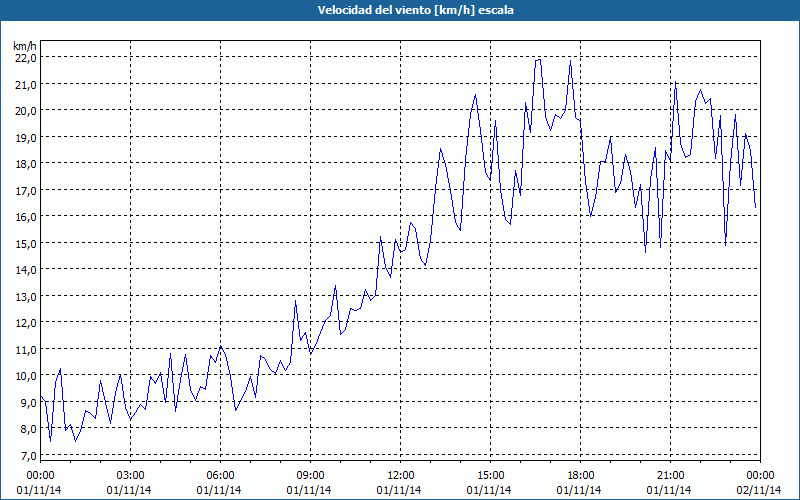Select the 17,0 y-axis value

click(26, 191)
